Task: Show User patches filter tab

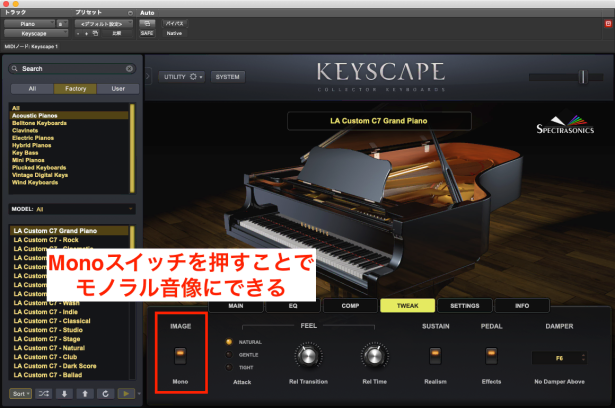Action: pyautogui.click(x=118, y=89)
